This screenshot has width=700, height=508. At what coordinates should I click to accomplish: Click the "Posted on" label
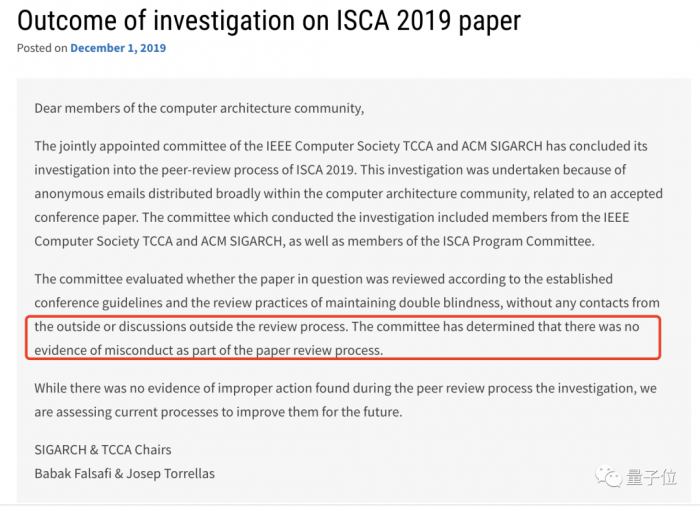pos(42,48)
